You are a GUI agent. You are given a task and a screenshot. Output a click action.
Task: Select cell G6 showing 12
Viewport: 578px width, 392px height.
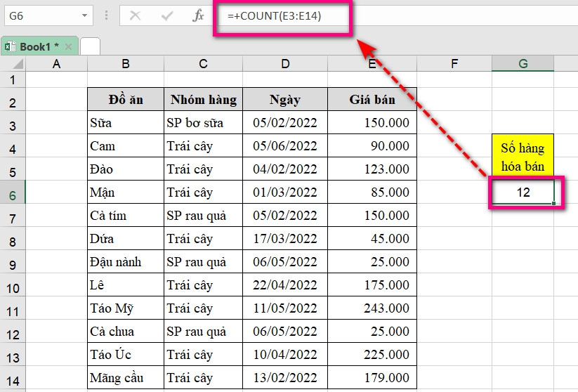[523, 192]
